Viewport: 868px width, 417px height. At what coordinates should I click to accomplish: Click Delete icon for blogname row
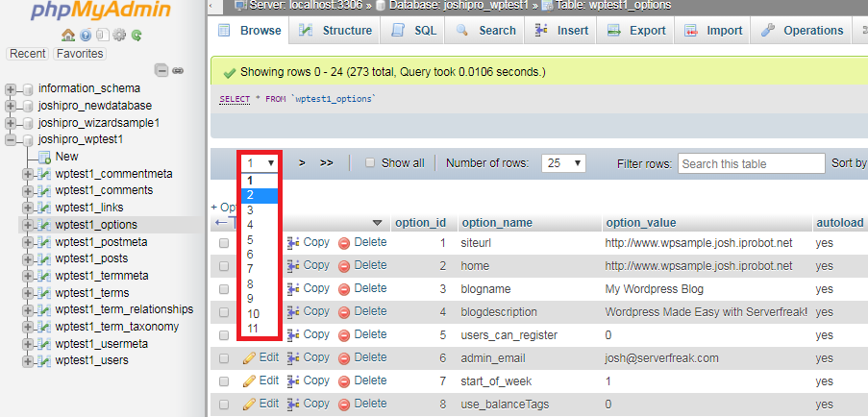click(x=344, y=289)
